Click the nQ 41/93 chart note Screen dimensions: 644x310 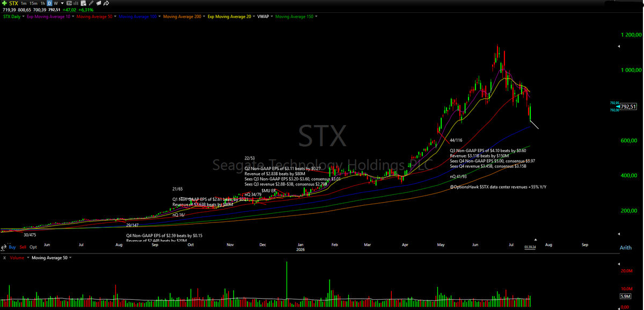(459, 176)
